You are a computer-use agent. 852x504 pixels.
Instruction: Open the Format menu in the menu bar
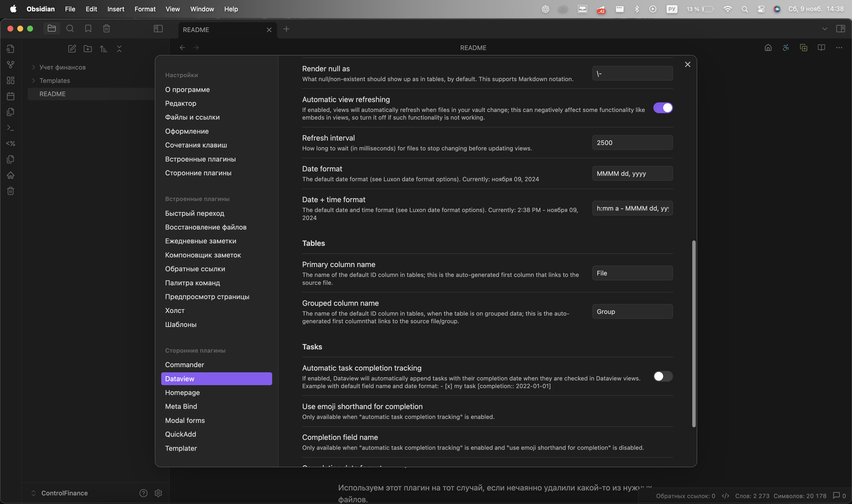point(145,9)
